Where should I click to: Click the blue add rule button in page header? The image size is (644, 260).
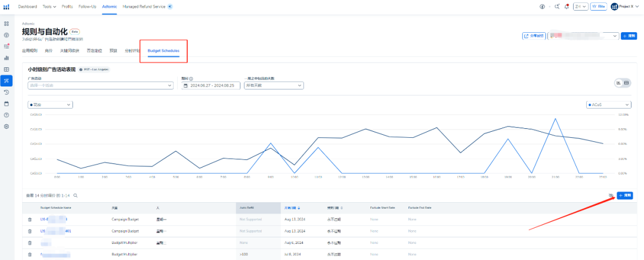pos(629,36)
